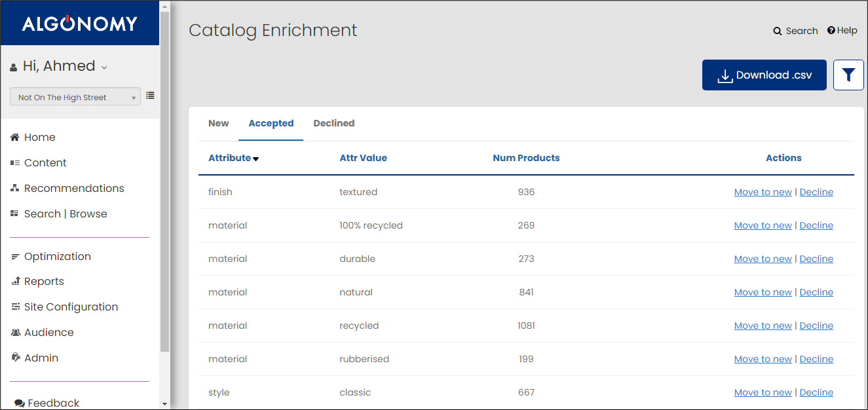Click the Admin icon in the sidebar
Image resolution: width=868 pixels, height=410 pixels.
14,358
